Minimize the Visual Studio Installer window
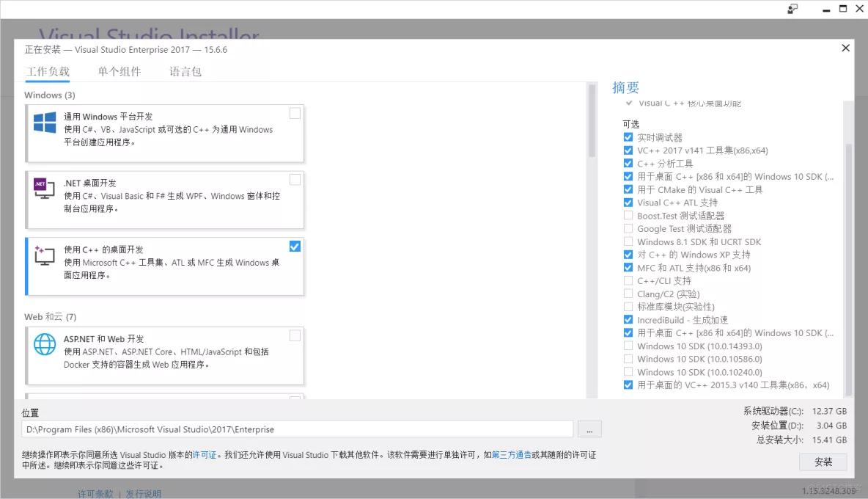Screen dimensions: 868x499 click(826, 10)
